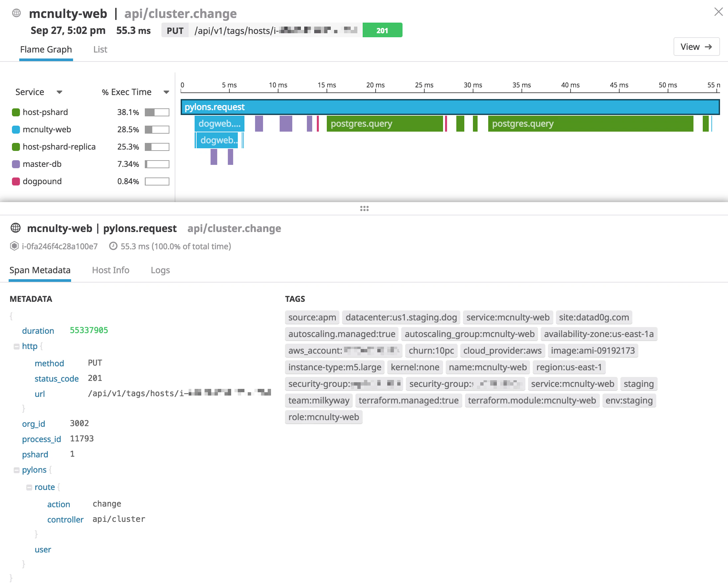Open the Host Info tab
The height and width of the screenshot is (585, 728).
[110, 270]
